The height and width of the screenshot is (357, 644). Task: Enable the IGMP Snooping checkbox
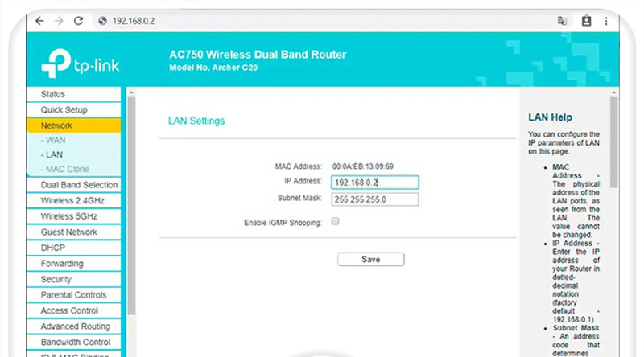(335, 221)
